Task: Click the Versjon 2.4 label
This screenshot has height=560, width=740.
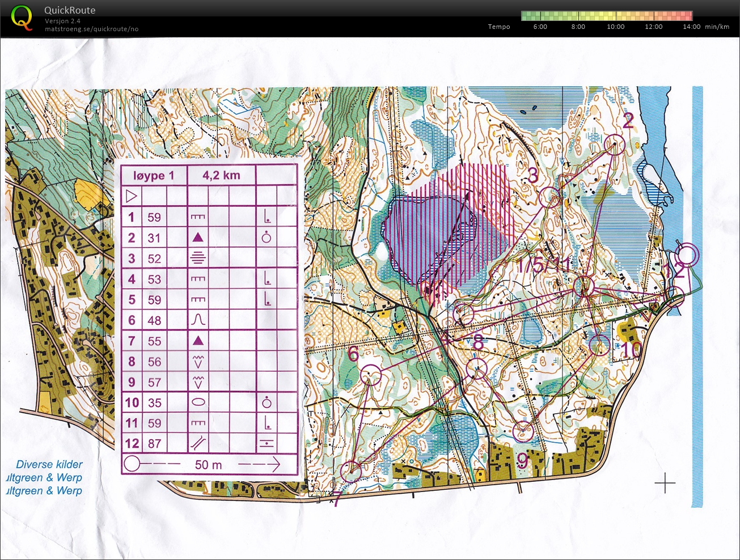Action: 62,21
